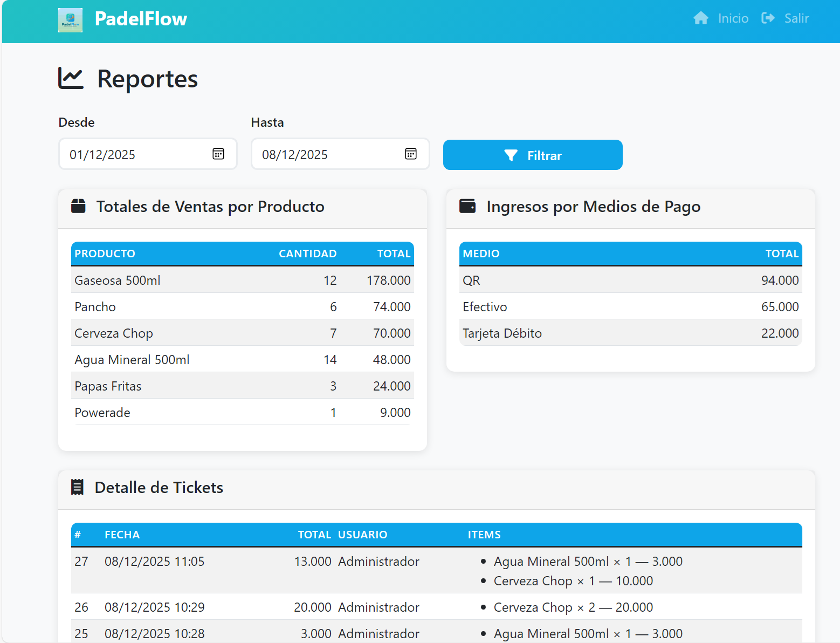Click the PadelFlow logo image
Image resolution: width=840 pixels, height=643 pixels.
tap(70, 20)
